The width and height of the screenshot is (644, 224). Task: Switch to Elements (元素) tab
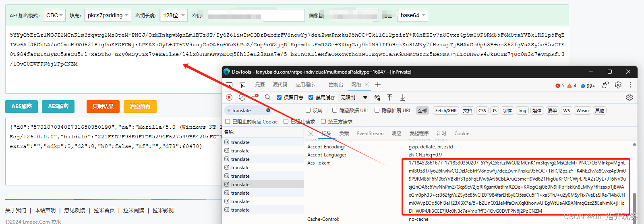click(260, 85)
